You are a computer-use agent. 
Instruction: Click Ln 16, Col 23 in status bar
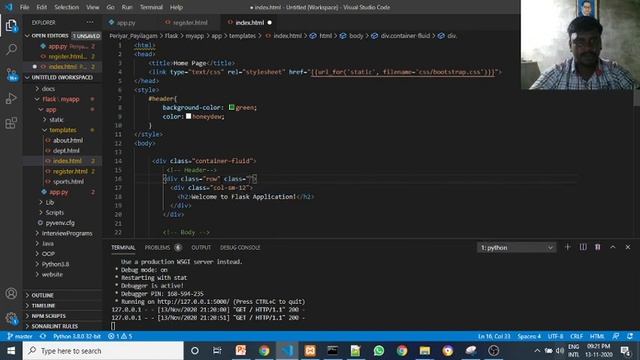494,336
